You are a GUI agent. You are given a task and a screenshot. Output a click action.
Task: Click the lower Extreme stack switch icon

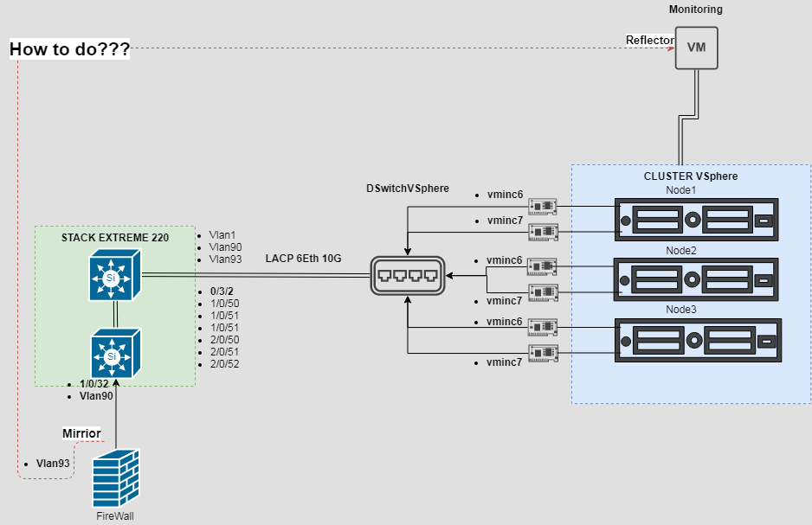(115, 353)
